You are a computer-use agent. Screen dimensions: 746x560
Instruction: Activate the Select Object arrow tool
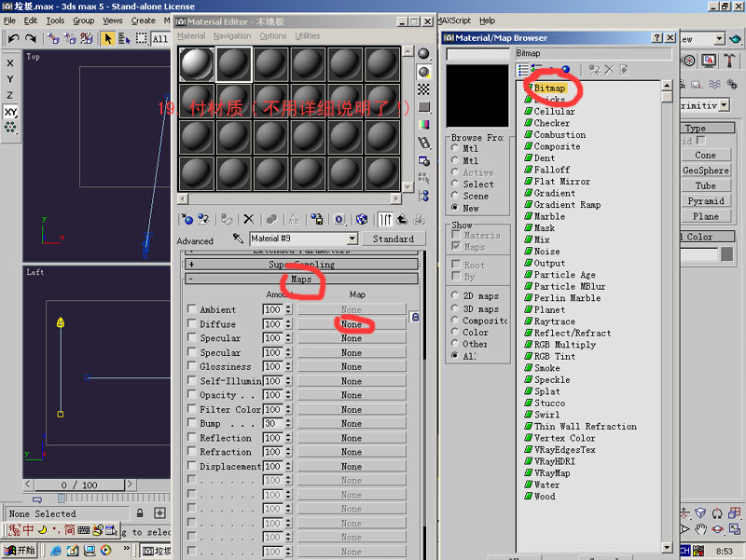coord(108,38)
